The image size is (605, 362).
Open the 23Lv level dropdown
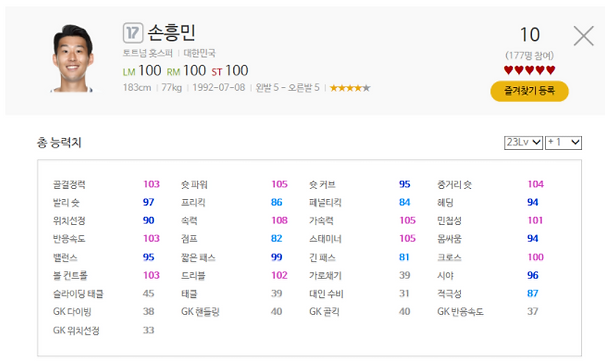523,142
